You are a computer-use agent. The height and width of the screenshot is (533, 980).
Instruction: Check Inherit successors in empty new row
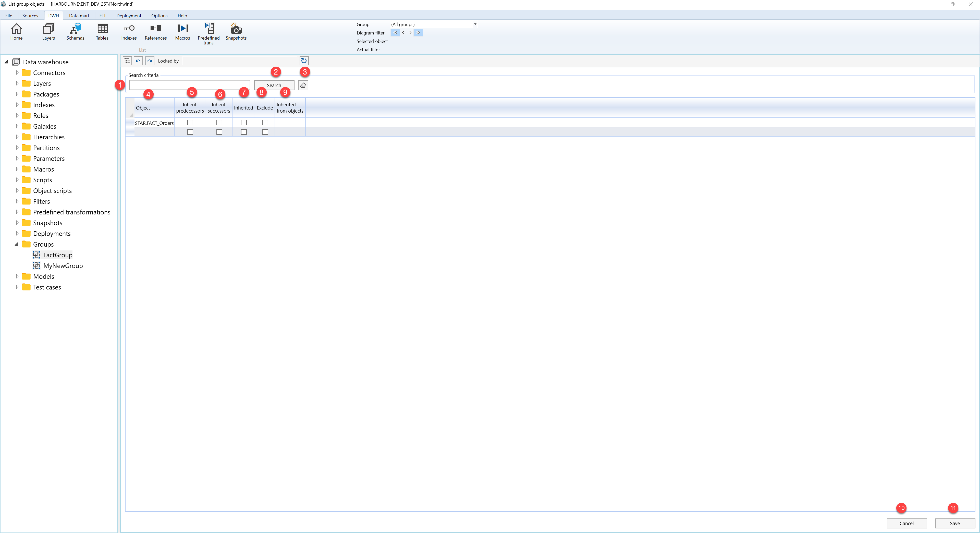(x=219, y=132)
